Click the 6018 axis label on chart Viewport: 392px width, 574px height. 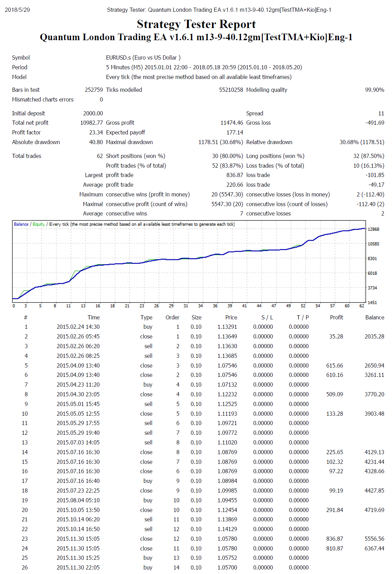click(x=372, y=273)
